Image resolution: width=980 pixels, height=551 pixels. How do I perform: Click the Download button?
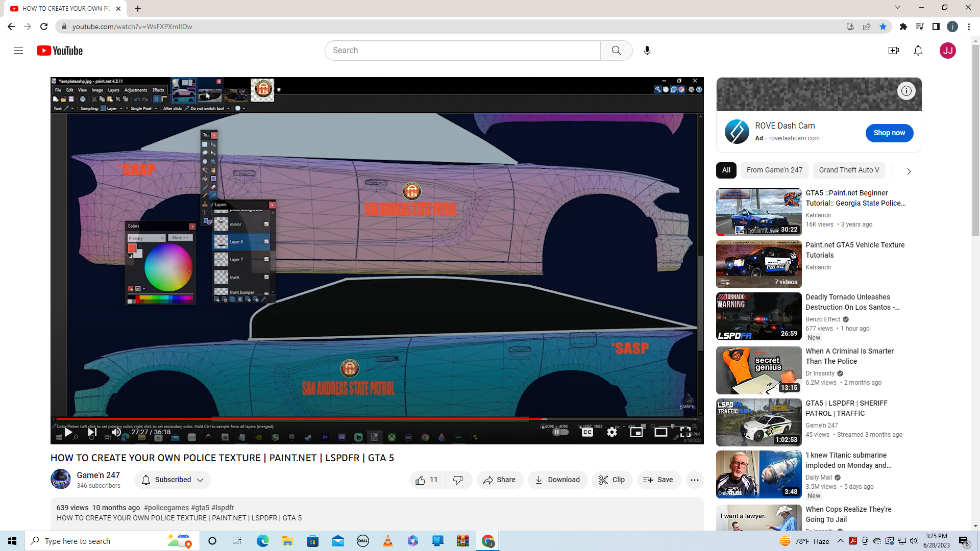557,480
